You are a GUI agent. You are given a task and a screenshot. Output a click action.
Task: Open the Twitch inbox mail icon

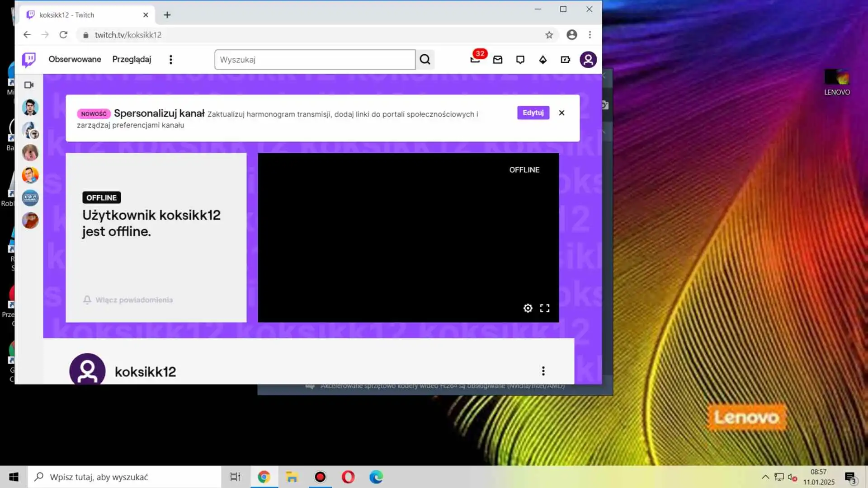click(x=498, y=60)
